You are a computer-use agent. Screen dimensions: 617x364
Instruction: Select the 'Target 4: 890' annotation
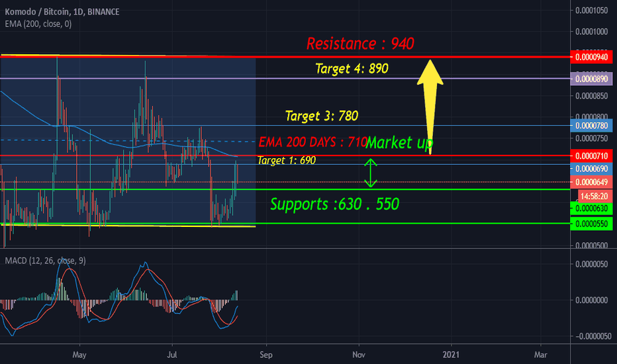coord(352,68)
